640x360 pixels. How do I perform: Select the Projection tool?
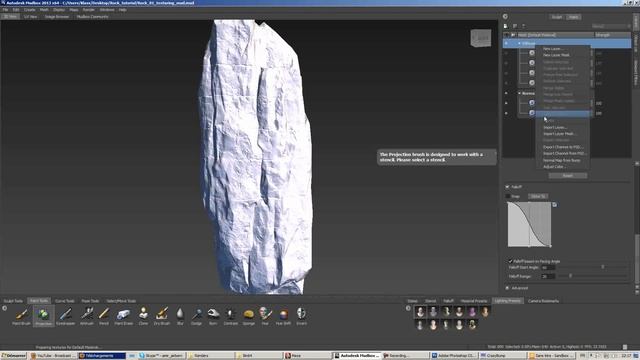click(x=43, y=316)
